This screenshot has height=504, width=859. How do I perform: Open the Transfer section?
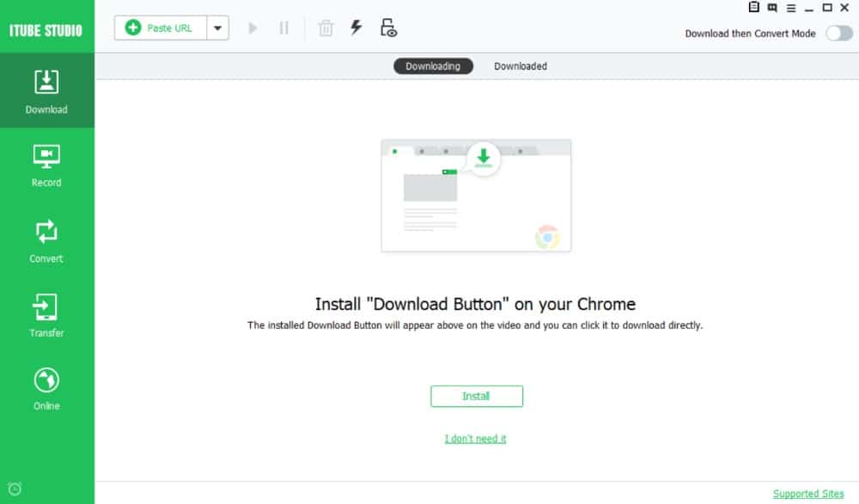pyautogui.click(x=46, y=313)
